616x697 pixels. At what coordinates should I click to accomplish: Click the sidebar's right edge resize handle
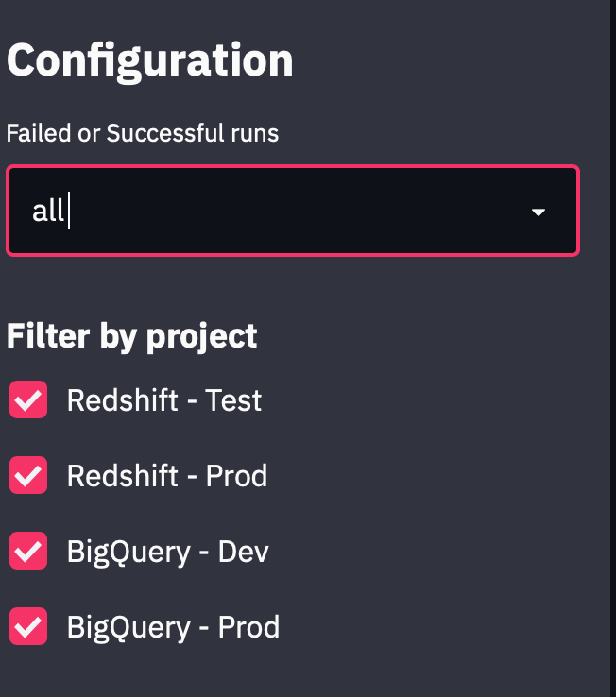tap(610, 348)
